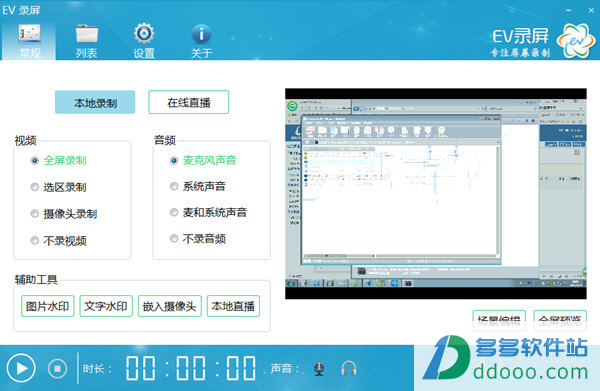Open the 常规 tab icon

[29, 34]
